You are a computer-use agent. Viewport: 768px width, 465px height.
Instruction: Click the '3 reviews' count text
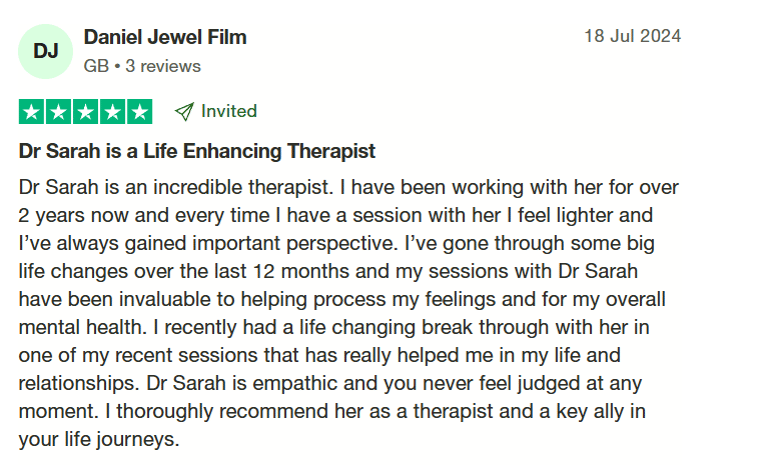tap(163, 66)
